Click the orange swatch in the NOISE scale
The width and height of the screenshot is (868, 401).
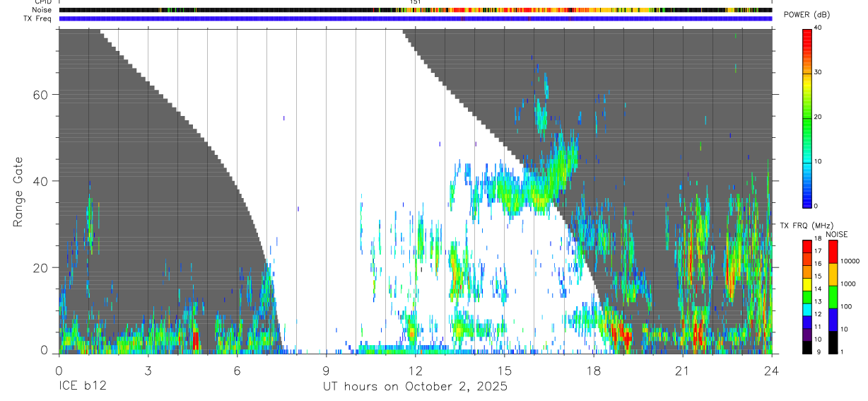coord(833,274)
